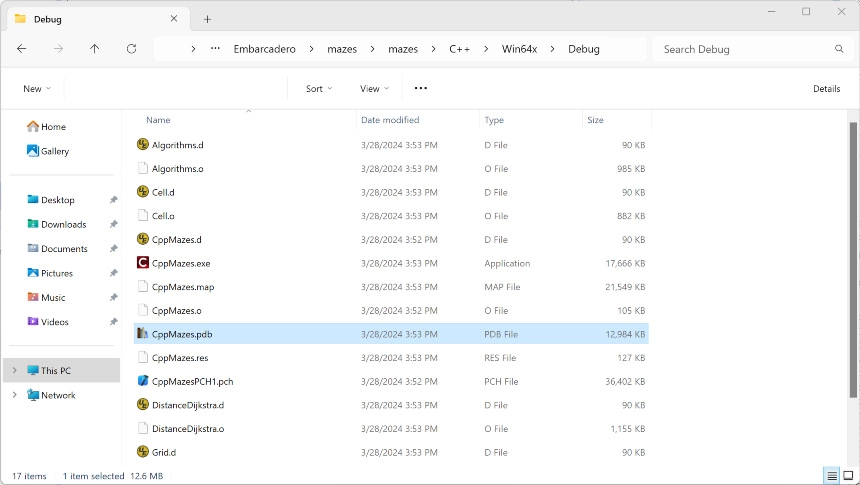Click the vertical scrollbar in file list
860x485 pixels.
[x=852, y=250]
